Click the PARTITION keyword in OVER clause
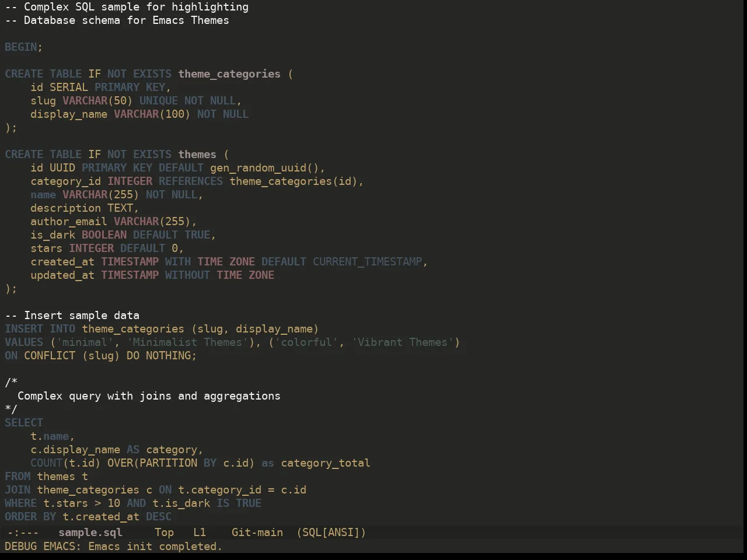Viewport: 747px width, 560px height. coord(168,463)
